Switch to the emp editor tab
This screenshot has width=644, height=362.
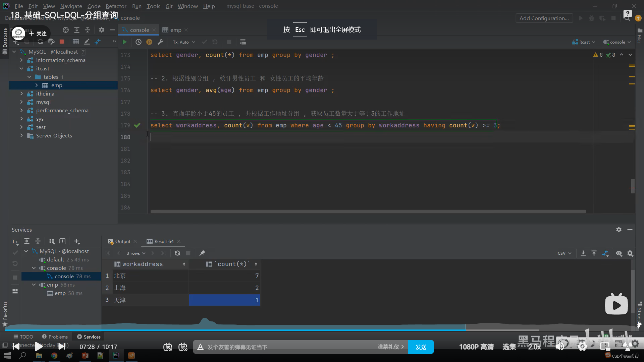point(175,30)
